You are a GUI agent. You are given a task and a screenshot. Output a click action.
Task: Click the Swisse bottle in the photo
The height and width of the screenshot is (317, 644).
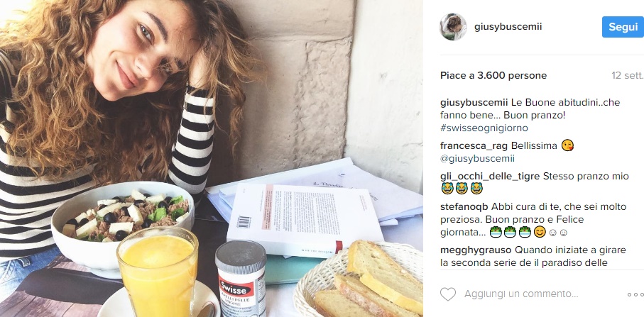point(241,279)
